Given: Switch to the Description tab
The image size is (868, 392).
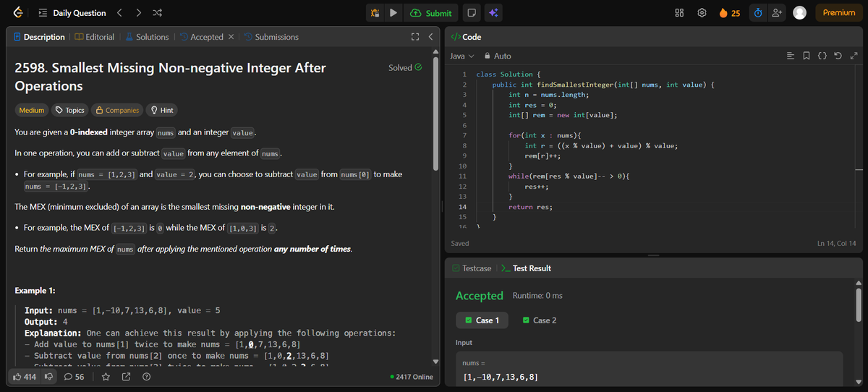Looking at the screenshot, I should click(x=39, y=37).
